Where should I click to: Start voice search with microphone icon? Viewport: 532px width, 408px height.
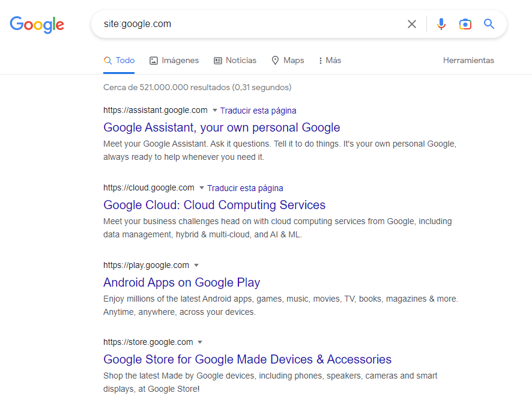(x=441, y=24)
